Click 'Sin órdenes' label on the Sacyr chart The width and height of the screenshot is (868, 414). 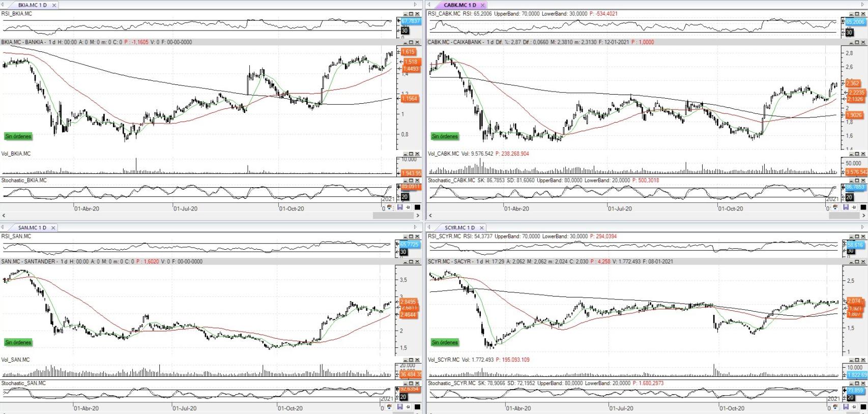[x=445, y=342]
